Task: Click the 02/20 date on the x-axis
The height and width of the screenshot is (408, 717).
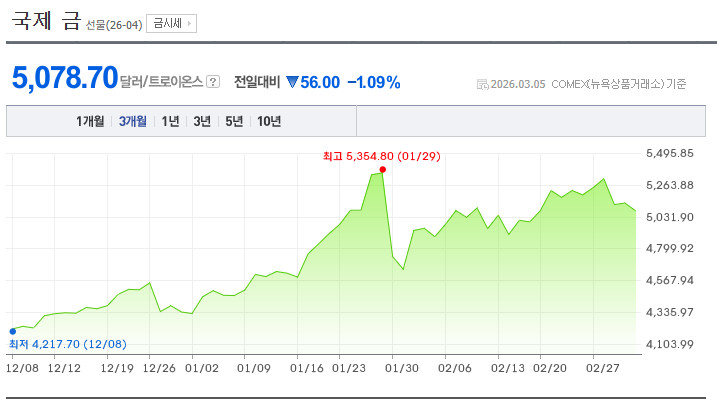Action: (550, 367)
